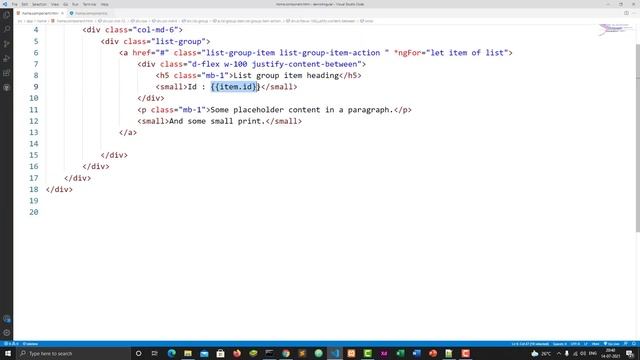Image resolution: width=640 pixels, height=360 pixels.
Task: Open the Source Control view
Action: (7, 44)
